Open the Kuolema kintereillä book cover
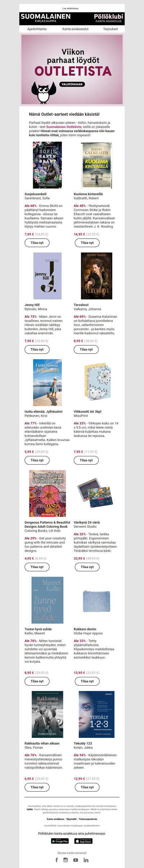The height and width of the screenshot is (868, 144). (96, 165)
